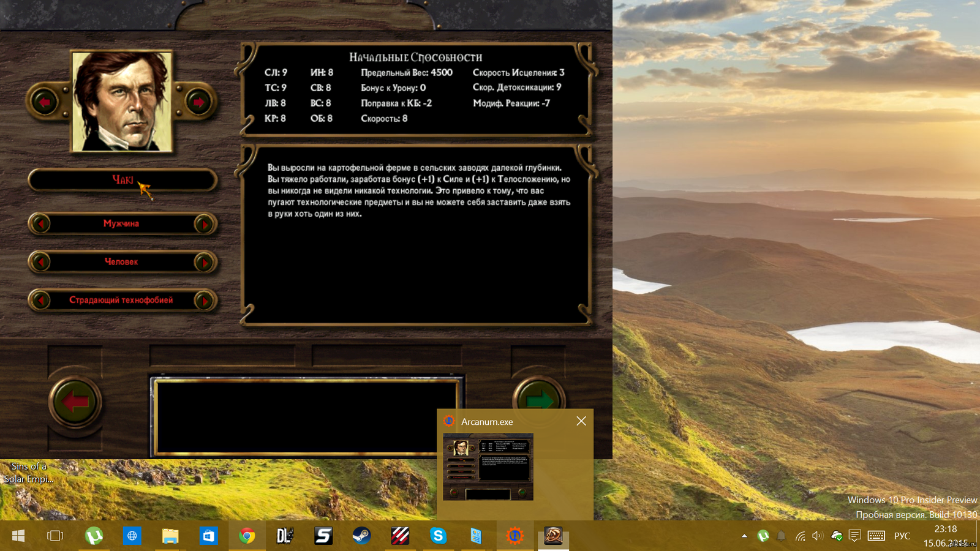The height and width of the screenshot is (551, 980).
Task: Open the blue document taskbar icon
Action: [x=476, y=536]
